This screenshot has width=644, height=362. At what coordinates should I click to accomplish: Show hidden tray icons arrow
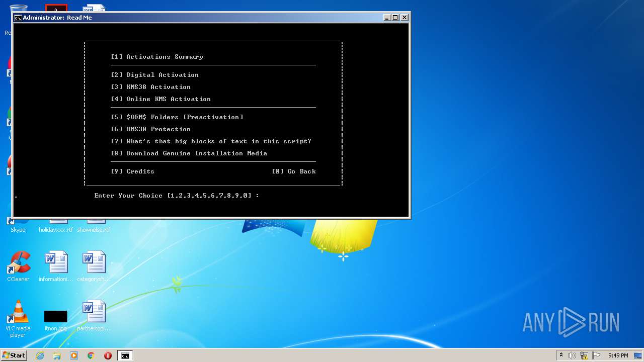[561, 355]
